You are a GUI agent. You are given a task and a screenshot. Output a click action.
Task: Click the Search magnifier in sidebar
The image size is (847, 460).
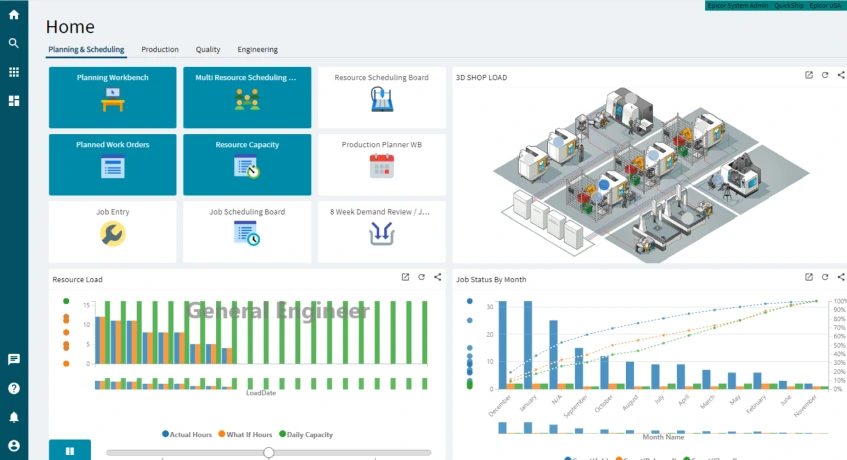(x=14, y=43)
